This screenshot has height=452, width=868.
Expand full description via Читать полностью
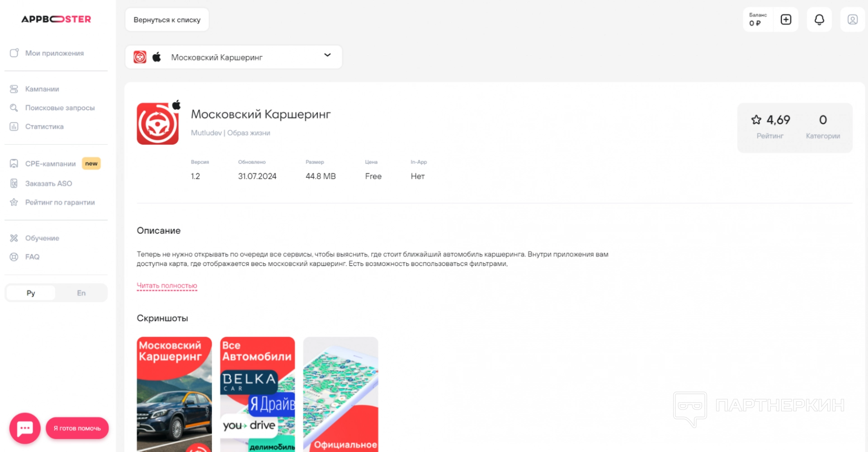pos(167,285)
